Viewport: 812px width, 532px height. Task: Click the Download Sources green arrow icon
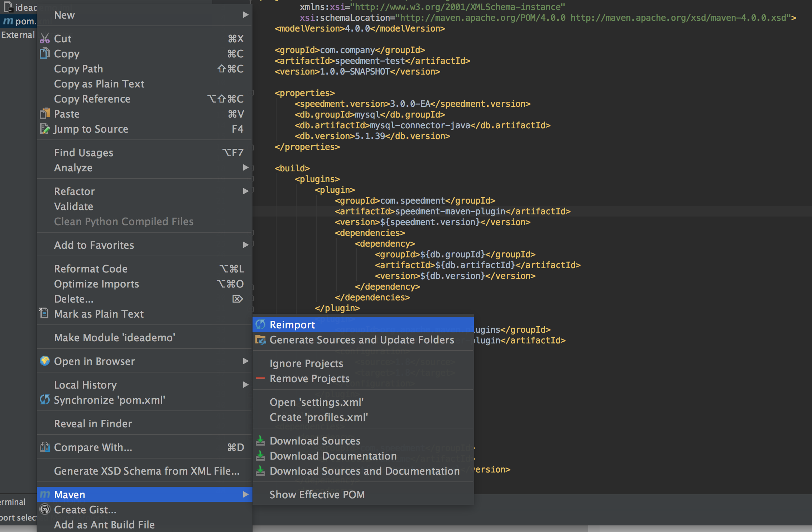coord(260,441)
